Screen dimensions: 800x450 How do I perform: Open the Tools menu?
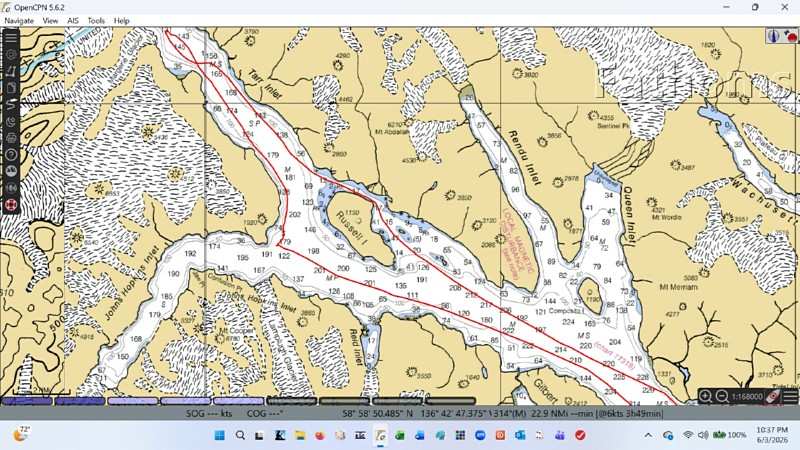pyautogui.click(x=96, y=21)
